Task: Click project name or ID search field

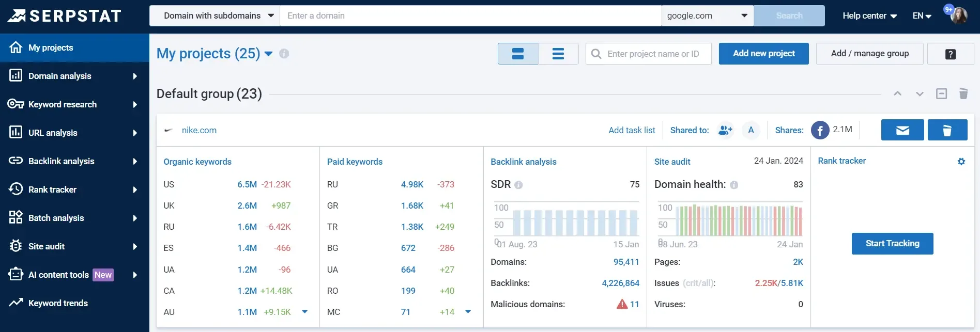Action: pyautogui.click(x=649, y=54)
